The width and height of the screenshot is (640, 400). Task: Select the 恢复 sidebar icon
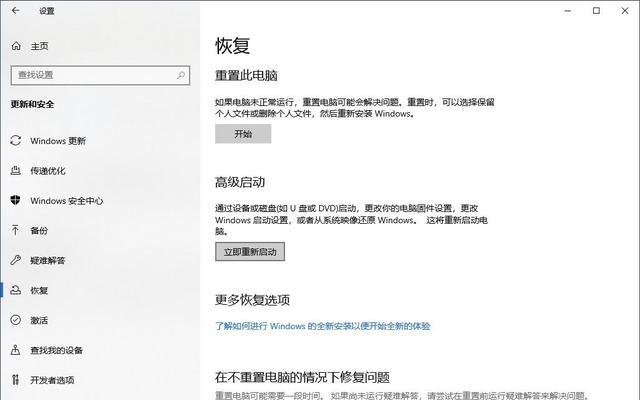click(x=16, y=290)
